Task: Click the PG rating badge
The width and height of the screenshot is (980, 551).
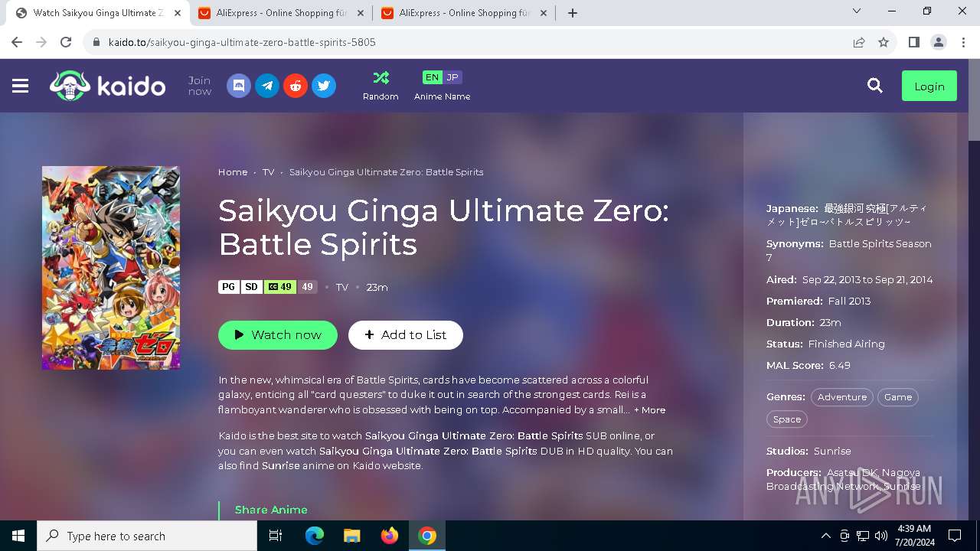Action: (229, 287)
